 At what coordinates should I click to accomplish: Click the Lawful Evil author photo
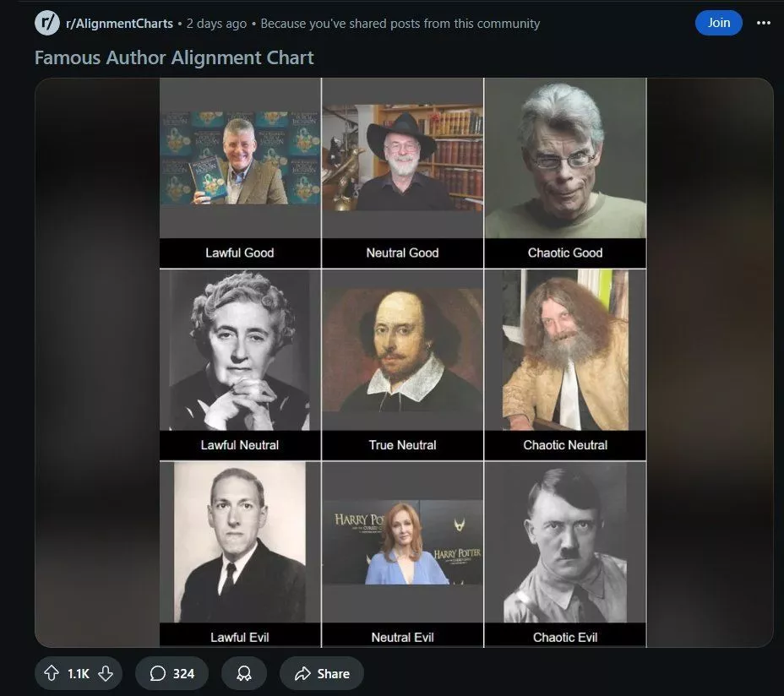click(239, 542)
